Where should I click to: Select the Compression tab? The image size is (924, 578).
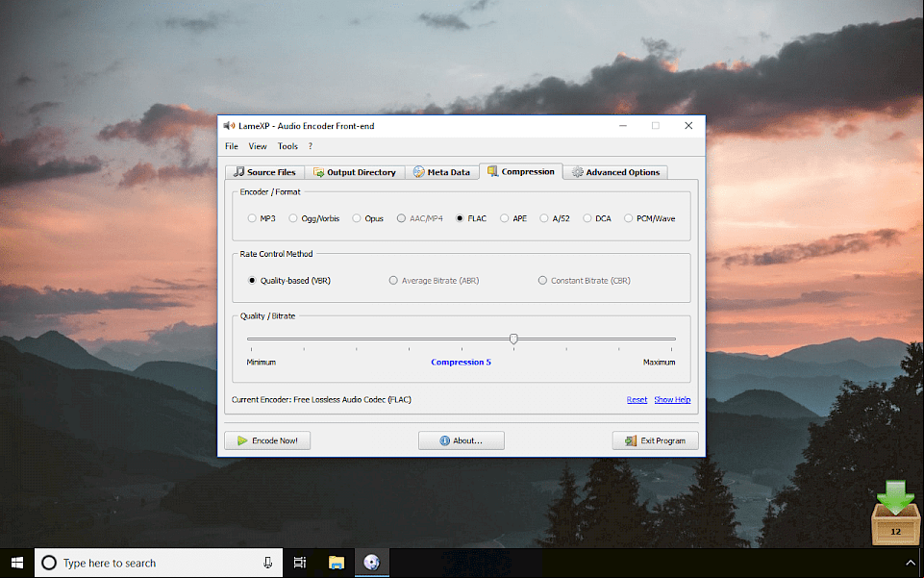click(x=521, y=171)
